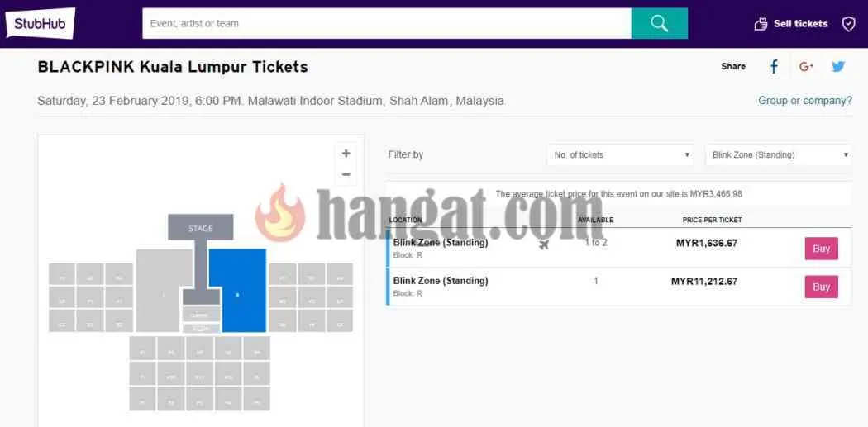868x427 pixels.
Task: Click the teal search magnifier button
Action: 660,23
